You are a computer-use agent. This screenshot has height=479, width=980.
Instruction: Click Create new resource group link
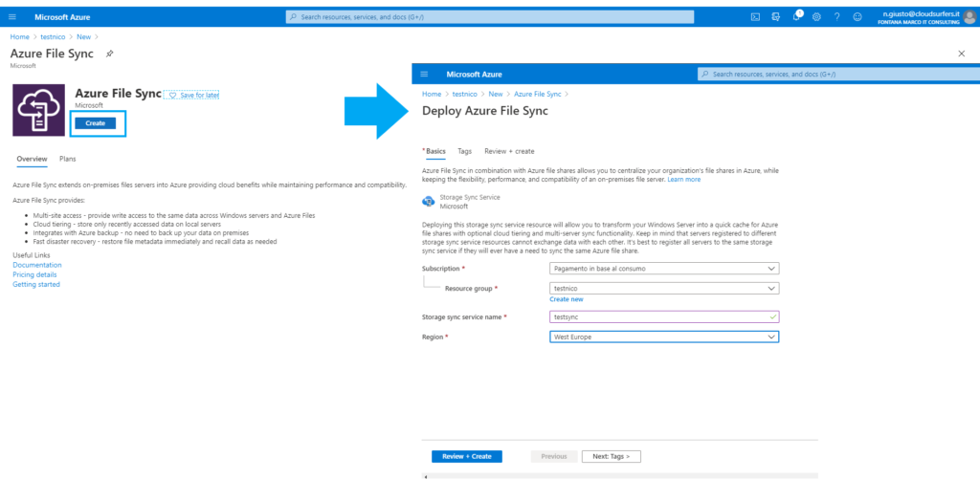[x=567, y=299]
